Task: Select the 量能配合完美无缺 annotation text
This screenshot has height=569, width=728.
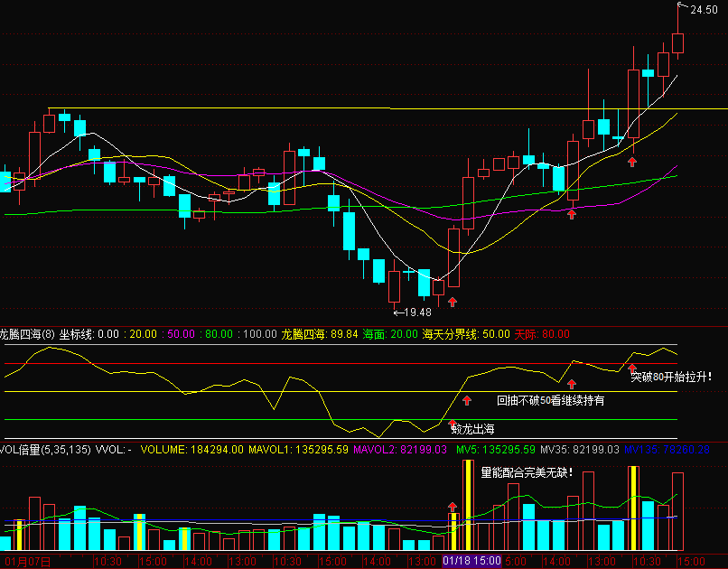Action: click(526, 471)
